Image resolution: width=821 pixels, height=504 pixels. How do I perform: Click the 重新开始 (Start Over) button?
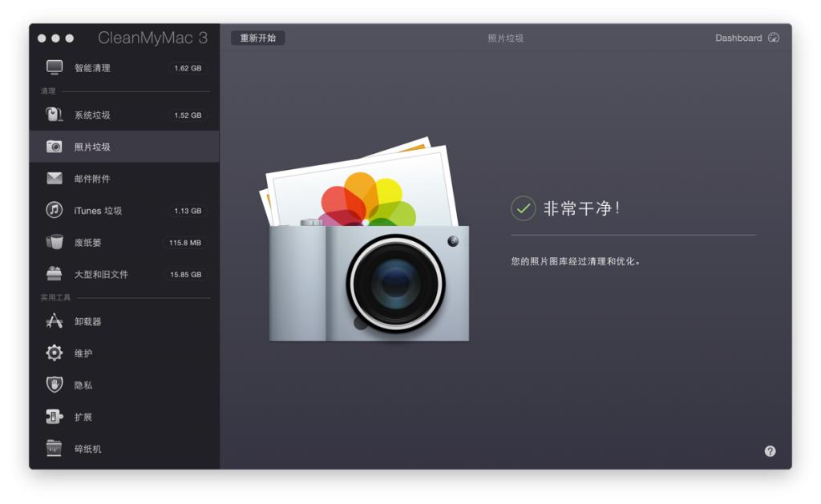(257, 38)
